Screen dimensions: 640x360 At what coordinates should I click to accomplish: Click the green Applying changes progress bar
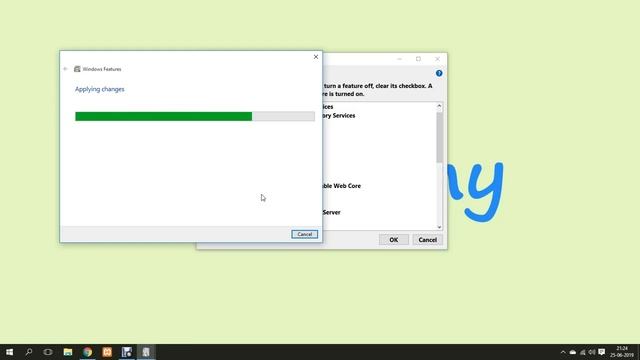(195, 116)
